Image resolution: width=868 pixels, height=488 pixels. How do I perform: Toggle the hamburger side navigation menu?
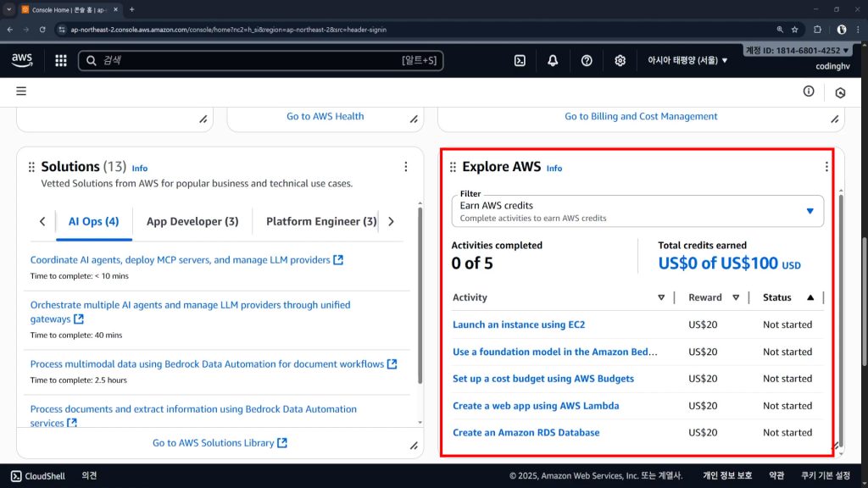(21, 91)
